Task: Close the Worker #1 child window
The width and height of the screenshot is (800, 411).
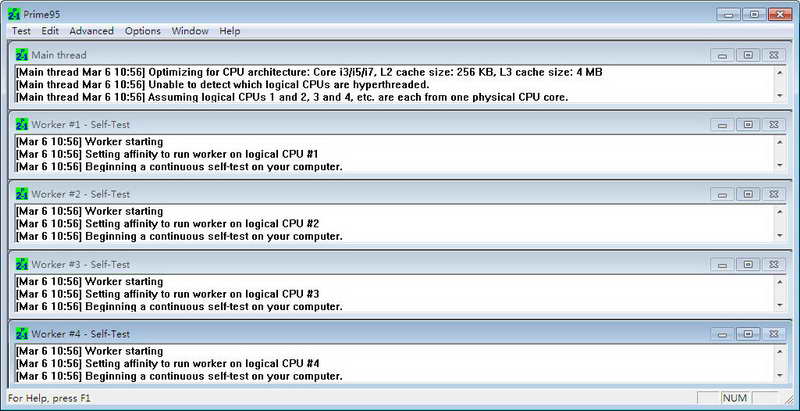Action: coord(774,124)
